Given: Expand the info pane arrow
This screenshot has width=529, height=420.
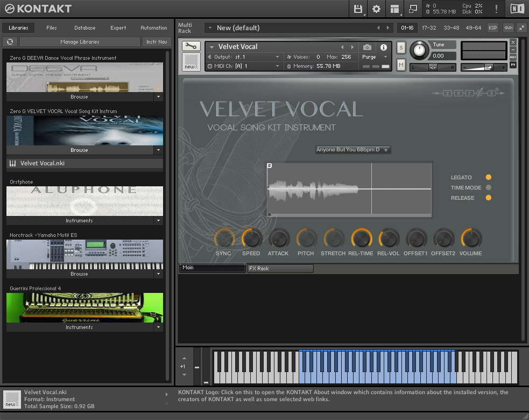Looking at the screenshot, I should click(167, 394).
